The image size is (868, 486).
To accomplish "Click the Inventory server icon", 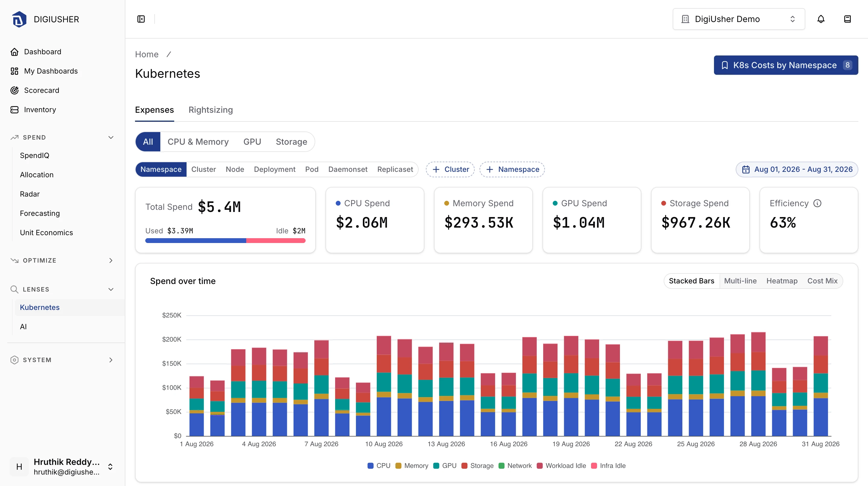I will coord(14,110).
